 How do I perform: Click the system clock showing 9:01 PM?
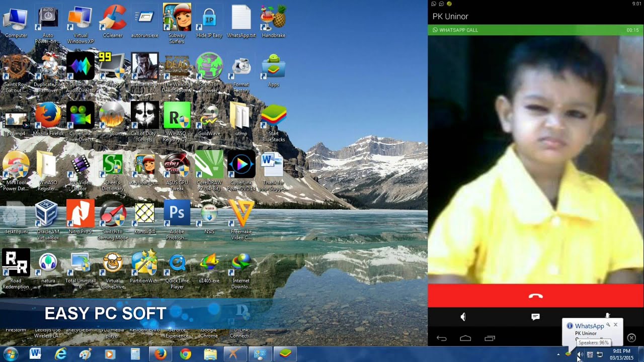[x=622, y=354]
